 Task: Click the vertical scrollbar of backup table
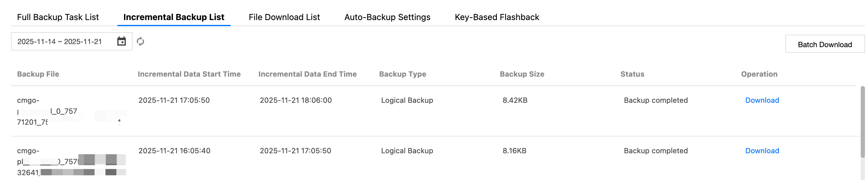click(x=862, y=121)
